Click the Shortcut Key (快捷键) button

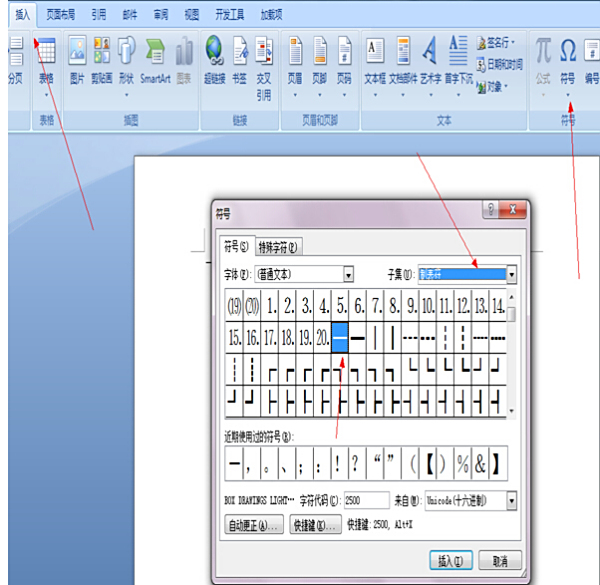coord(315,525)
